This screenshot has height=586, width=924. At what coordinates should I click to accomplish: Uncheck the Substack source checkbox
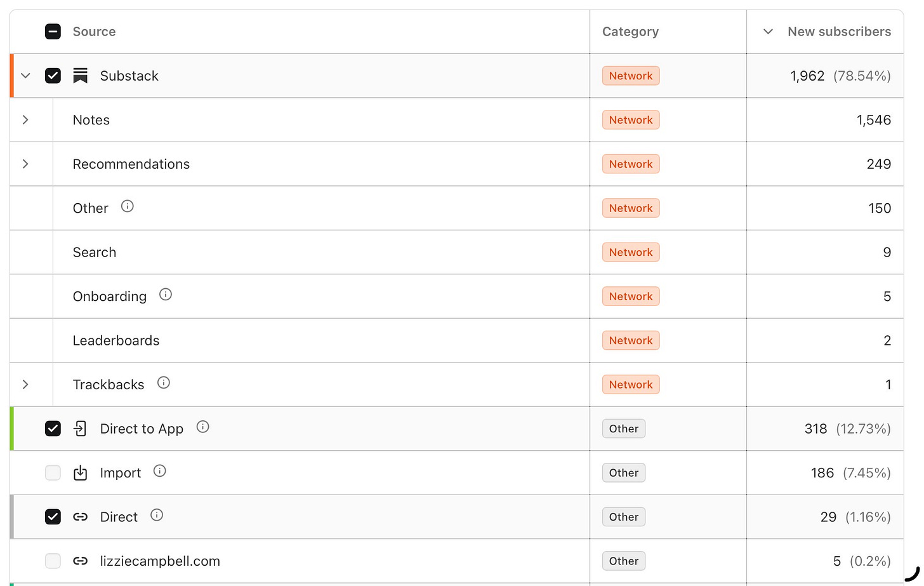pos(53,76)
